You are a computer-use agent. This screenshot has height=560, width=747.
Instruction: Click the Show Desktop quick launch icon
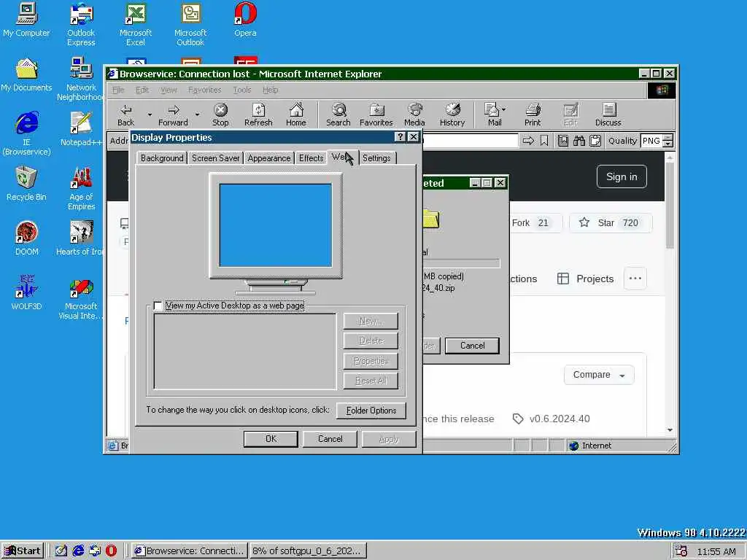coord(61,551)
